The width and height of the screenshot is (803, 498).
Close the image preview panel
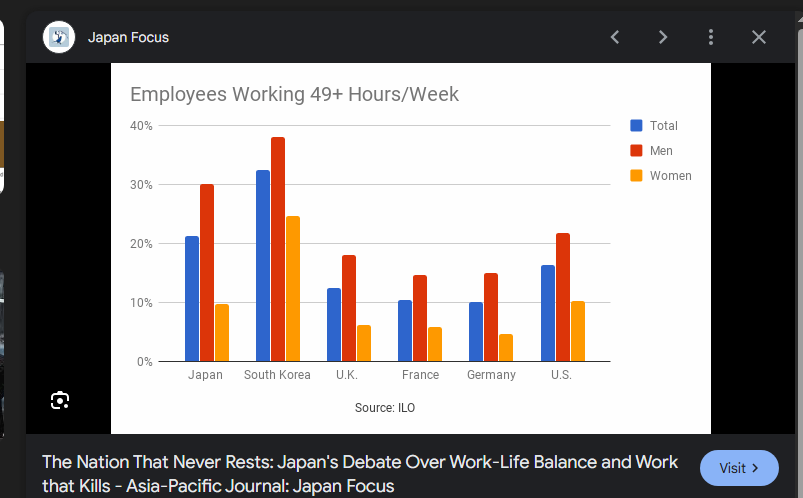(x=758, y=37)
